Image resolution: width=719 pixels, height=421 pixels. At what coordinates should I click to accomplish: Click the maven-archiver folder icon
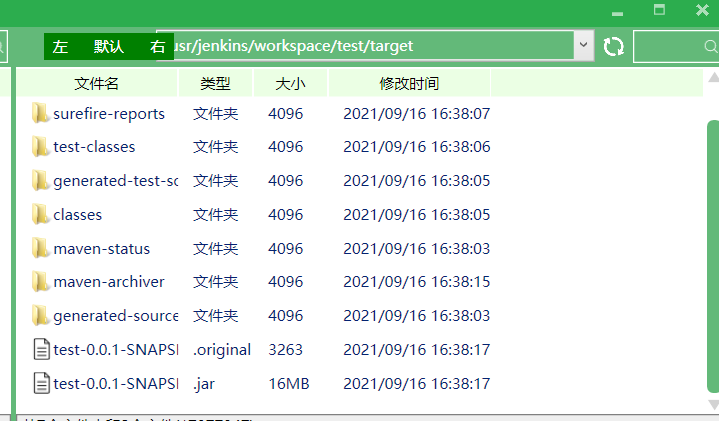pos(40,282)
